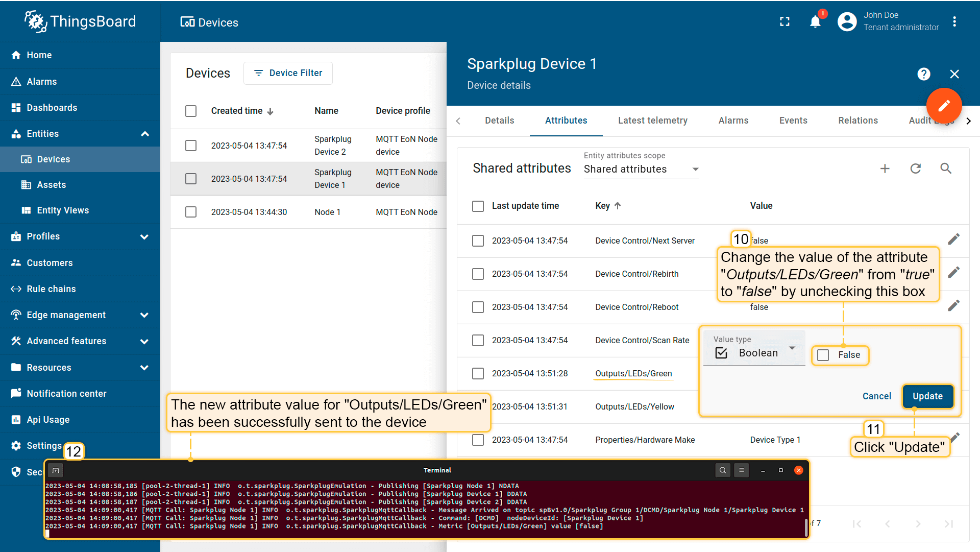980x552 pixels.
Task: Edit Device Control/Reboot attribute value
Action: 953,306
